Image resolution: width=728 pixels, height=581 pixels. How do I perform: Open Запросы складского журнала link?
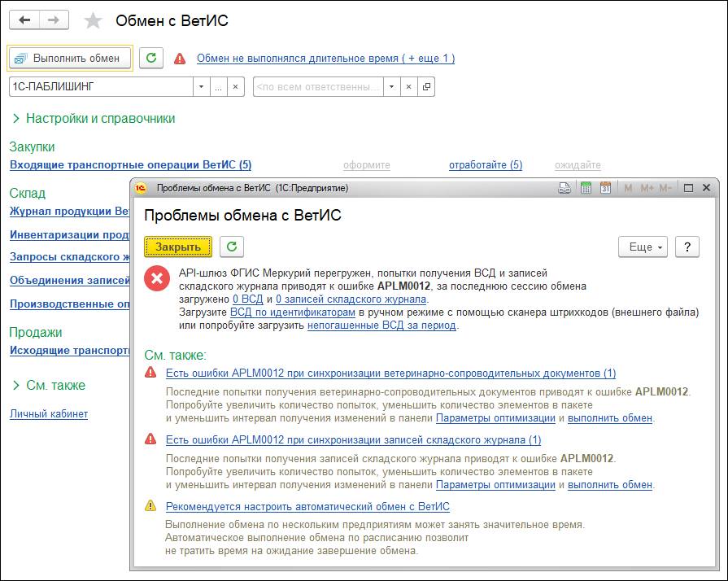click(x=70, y=257)
